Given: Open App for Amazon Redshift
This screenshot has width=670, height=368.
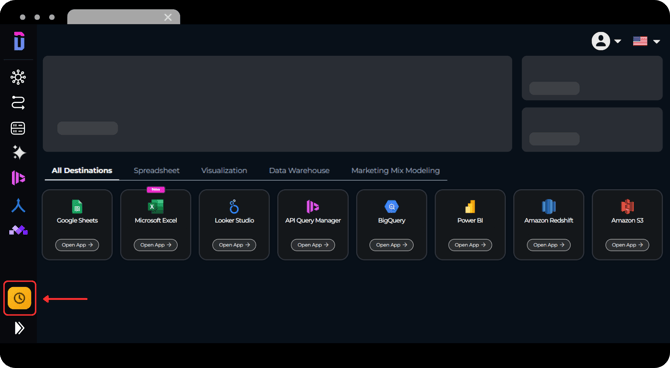Looking at the screenshot, I should coord(549,245).
